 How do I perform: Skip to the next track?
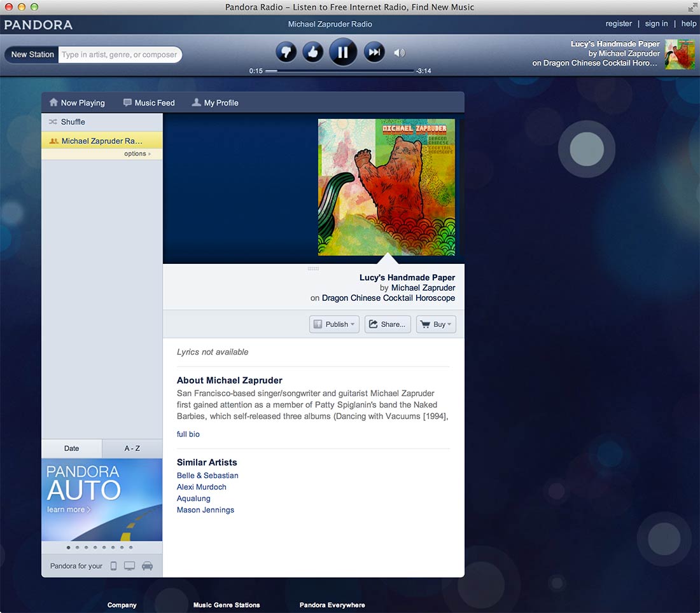click(x=374, y=53)
